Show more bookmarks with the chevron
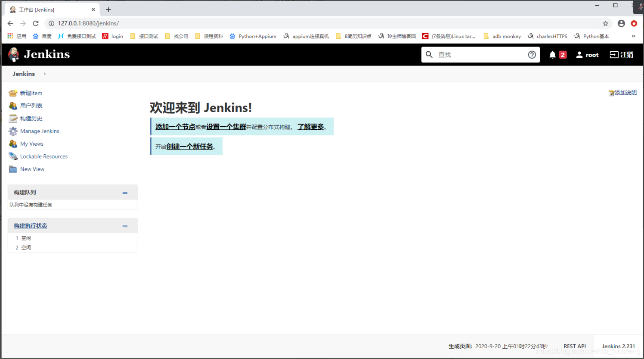Screen dimensions: 644x359 point(633,36)
